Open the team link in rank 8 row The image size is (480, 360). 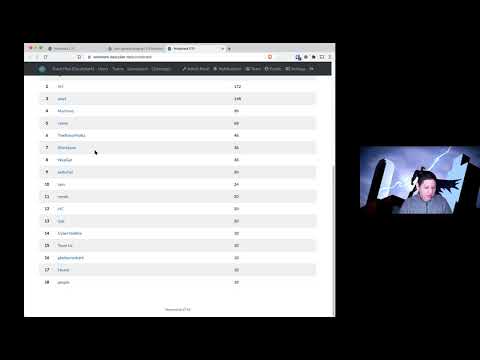(x=65, y=160)
